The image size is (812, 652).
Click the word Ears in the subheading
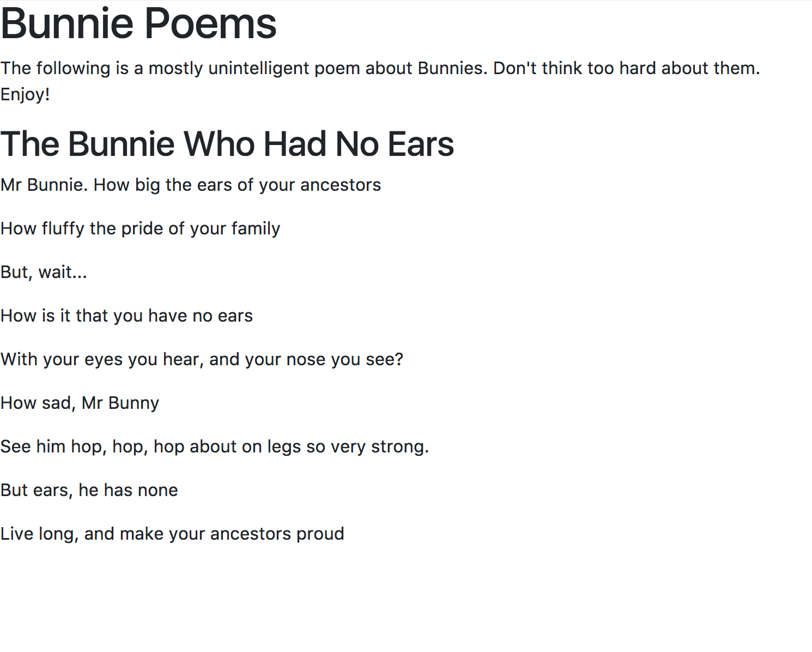(x=421, y=144)
